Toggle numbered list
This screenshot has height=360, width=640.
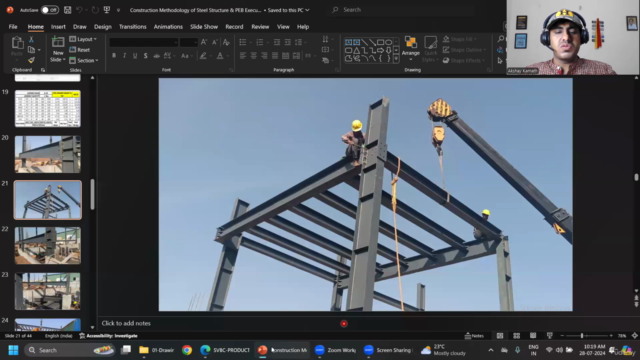pos(260,42)
